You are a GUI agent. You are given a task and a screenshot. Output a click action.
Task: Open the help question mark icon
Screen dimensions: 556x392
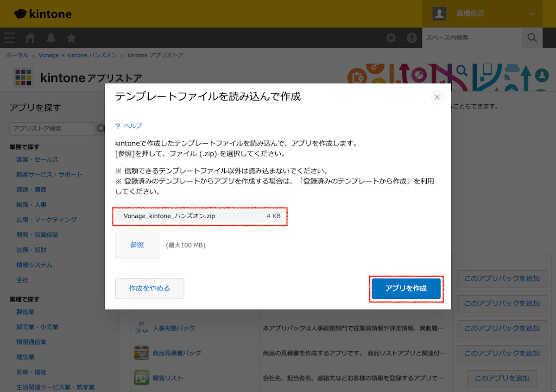pyautogui.click(x=411, y=38)
